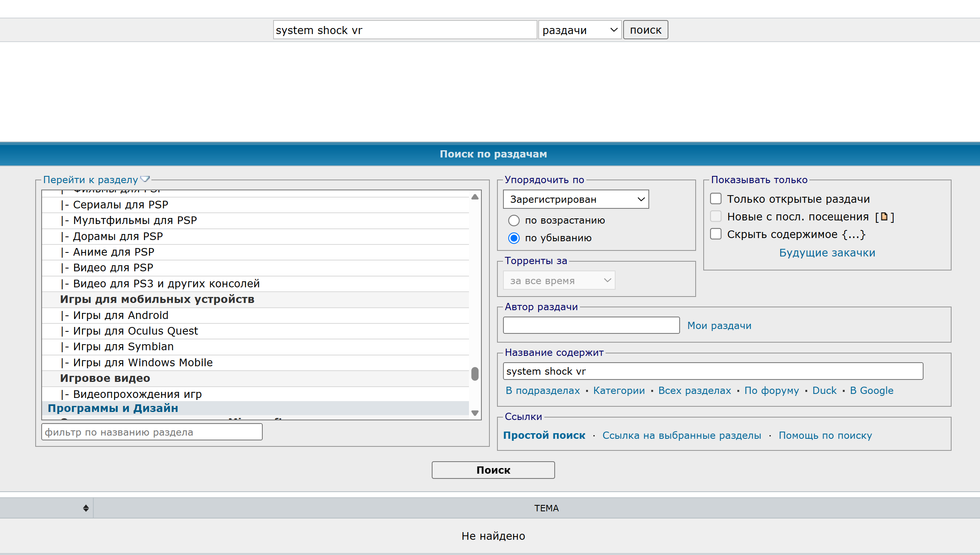Enable Скрыть содержимое {...} checkbox
Screen dimensions: 980x555
coord(716,234)
